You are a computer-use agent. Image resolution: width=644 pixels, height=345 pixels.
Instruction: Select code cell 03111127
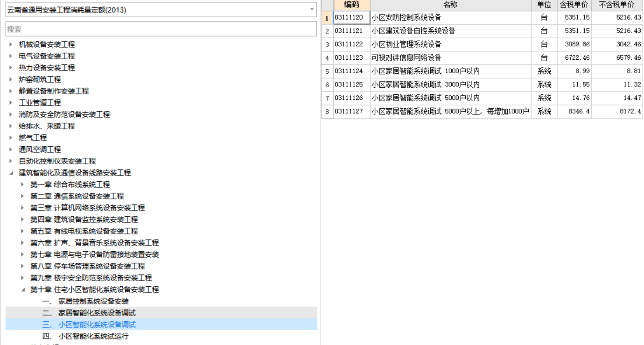point(352,112)
